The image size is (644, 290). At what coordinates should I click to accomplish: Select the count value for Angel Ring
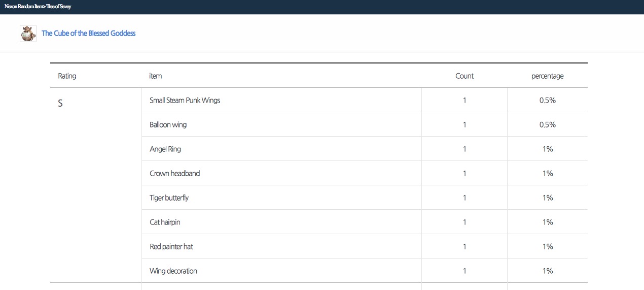tap(464, 149)
